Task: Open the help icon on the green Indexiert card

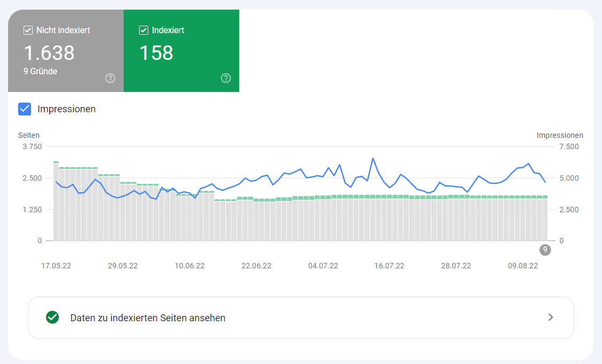Action: click(225, 78)
